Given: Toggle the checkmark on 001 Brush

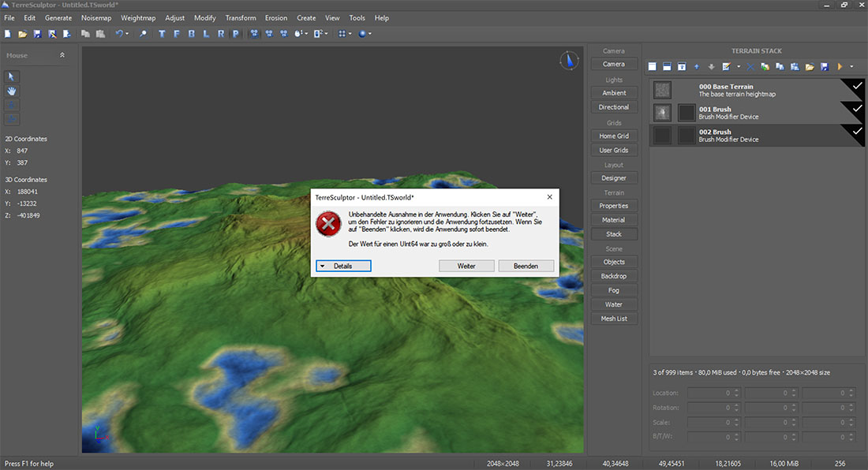Looking at the screenshot, I should click(857, 108).
